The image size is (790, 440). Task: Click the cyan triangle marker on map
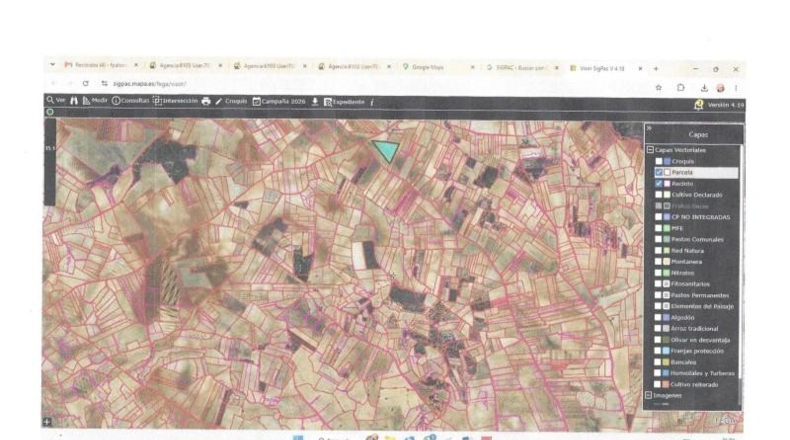tap(386, 150)
